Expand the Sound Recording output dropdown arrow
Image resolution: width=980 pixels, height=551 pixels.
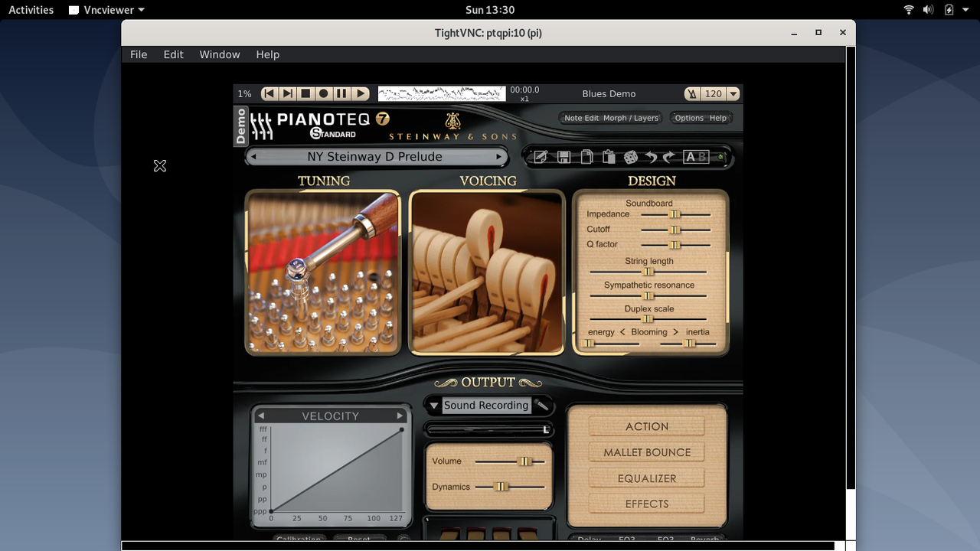point(434,406)
